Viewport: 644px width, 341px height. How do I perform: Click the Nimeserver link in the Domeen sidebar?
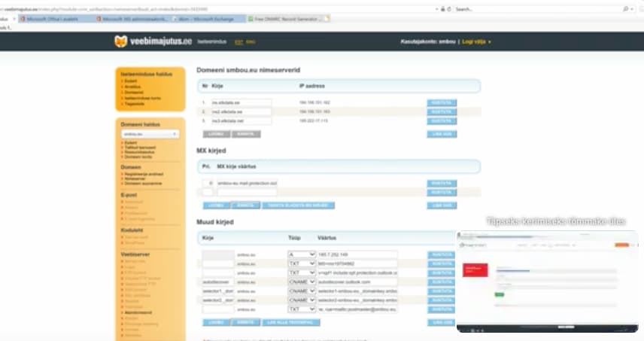point(137,178)
